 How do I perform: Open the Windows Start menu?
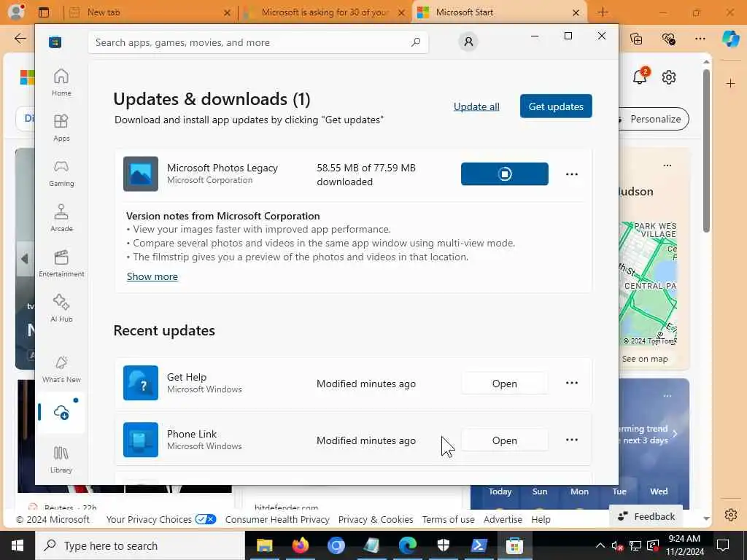point(18,545)
